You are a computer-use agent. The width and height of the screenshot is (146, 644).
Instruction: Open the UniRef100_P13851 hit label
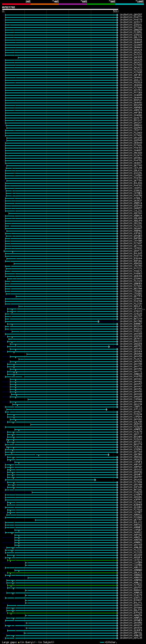coord(131,32)
